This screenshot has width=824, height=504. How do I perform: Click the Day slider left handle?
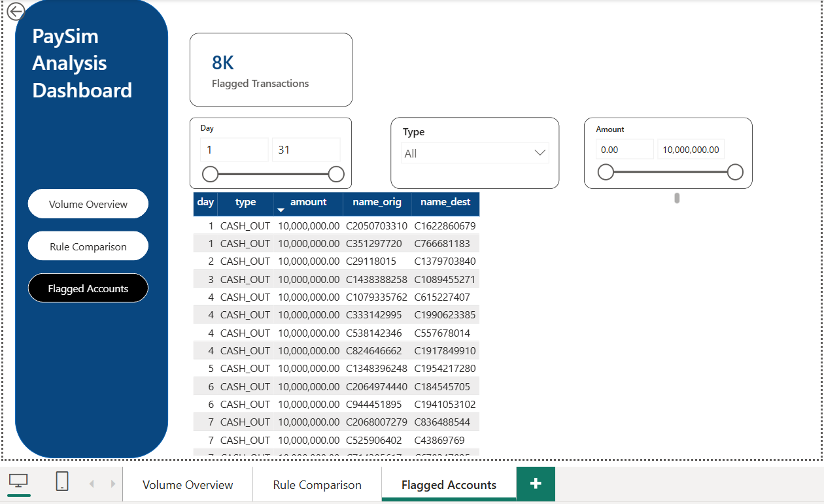click(210, 174)
